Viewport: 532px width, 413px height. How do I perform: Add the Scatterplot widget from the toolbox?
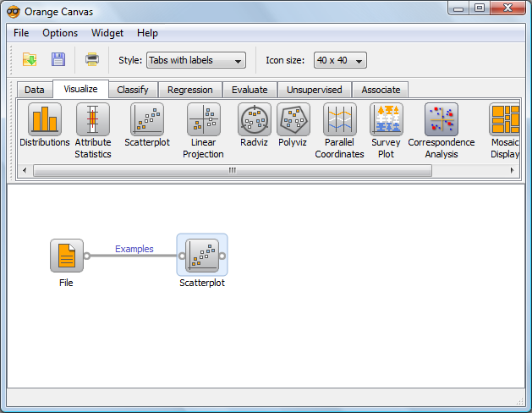click(147, 120)
